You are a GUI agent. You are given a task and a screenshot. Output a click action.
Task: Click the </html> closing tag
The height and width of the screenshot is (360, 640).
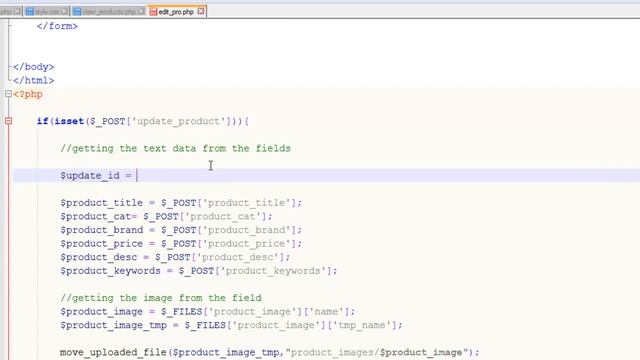coord(33,80)
